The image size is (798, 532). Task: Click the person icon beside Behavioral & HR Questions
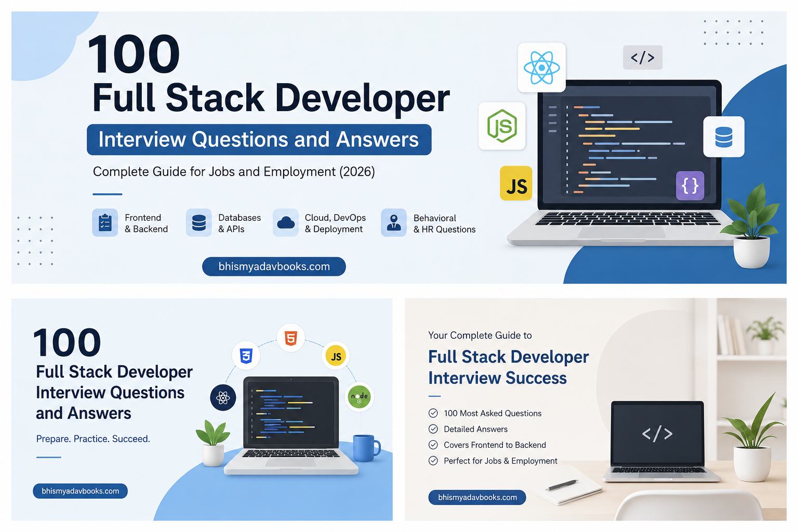point(394,223)
